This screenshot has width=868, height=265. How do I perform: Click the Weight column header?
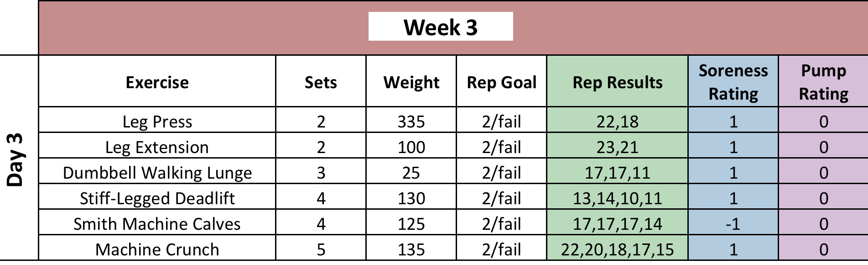(x=411, y=82)
